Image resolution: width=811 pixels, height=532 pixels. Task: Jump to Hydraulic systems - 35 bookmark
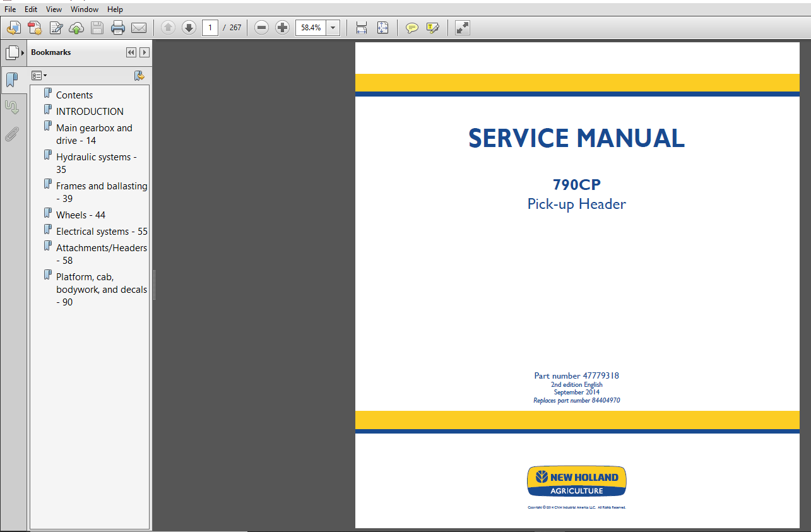96,163
